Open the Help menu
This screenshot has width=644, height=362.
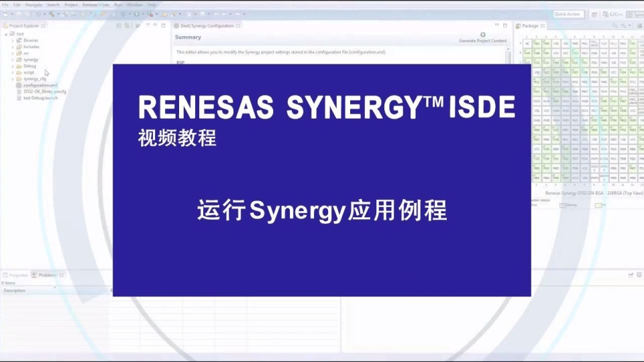pos(152,5)
